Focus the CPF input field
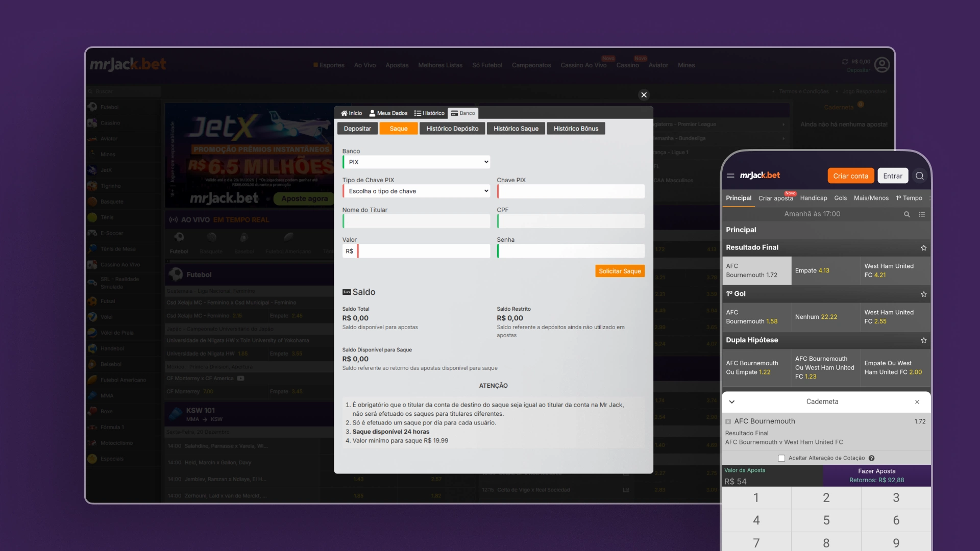Screen dimensions: 980x551 [571, 221]
